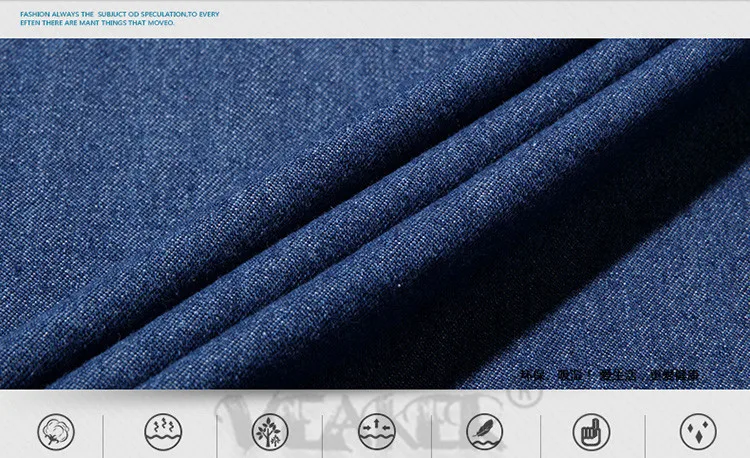Click the feather lightweight icon

pyautogui.click(x=485, y=432)
